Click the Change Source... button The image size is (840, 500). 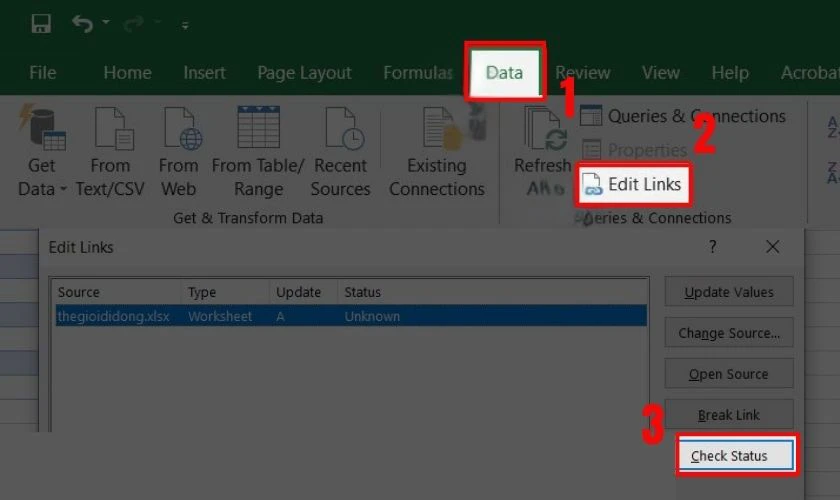[x=729, y=333]
